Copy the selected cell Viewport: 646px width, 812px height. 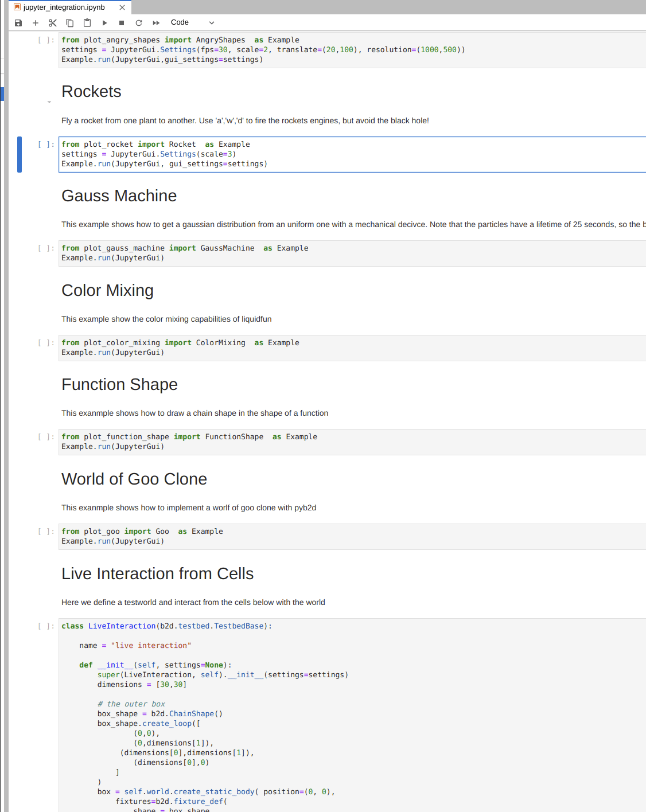pos(70,23)
